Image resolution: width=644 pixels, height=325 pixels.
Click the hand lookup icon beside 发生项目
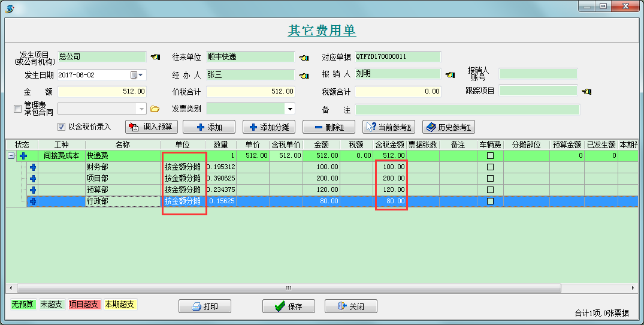coord(155,57)
